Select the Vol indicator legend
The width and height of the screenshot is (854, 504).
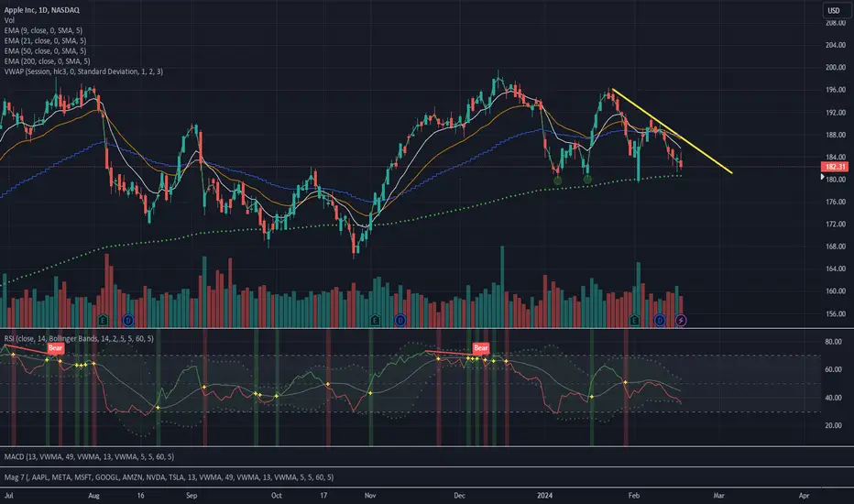(x=8, y=18)
